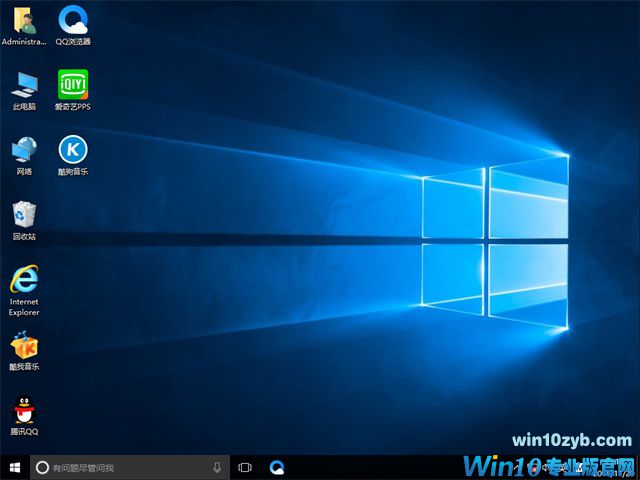Activate the Cortana microphone icon

217,467
